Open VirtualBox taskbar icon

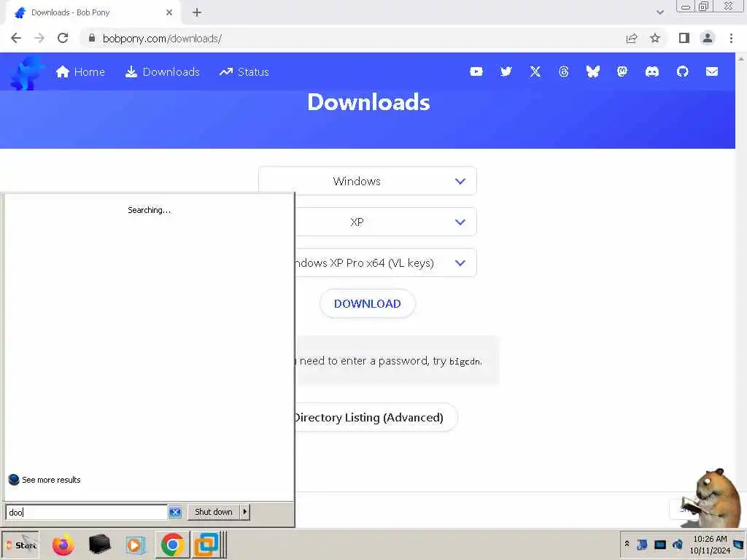point(206,544)
